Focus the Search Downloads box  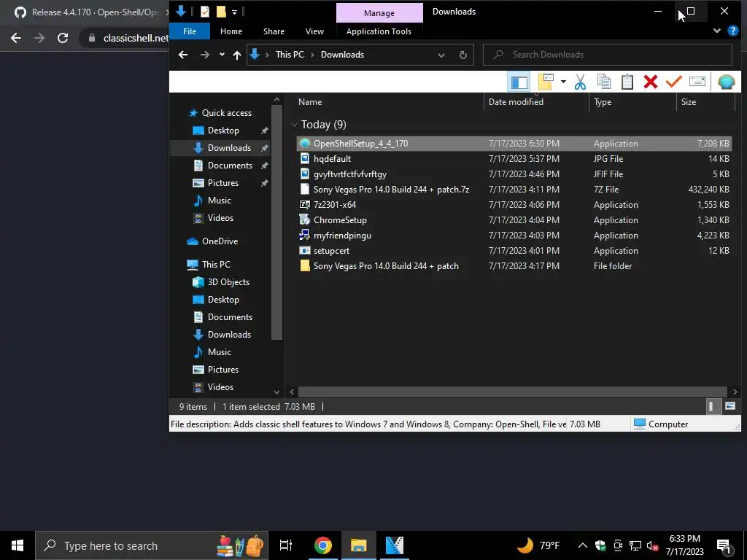[x=608, y=54]
